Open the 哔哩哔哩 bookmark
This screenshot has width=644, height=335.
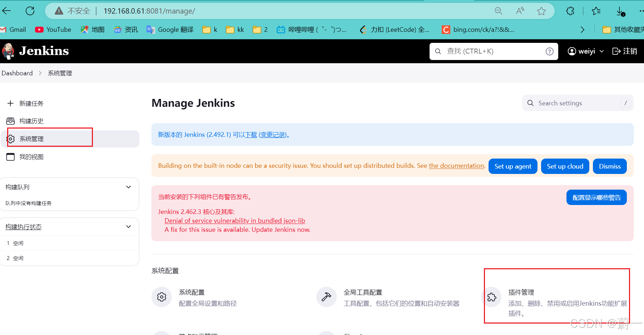pos(312,30)
